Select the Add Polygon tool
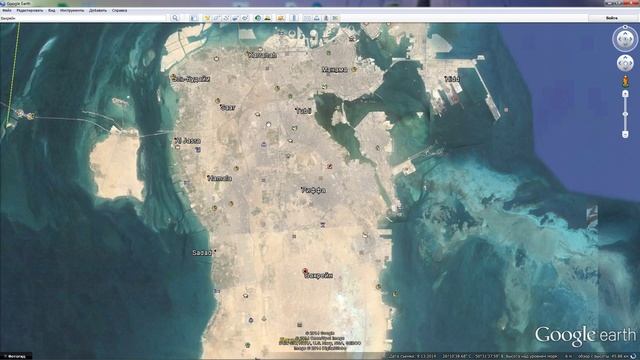The width and height of the screenshot is (640, 360). pos(216,18)
